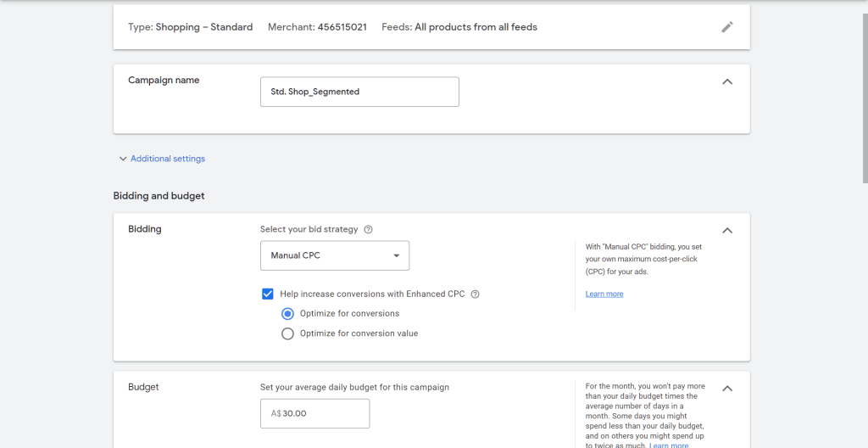Click the Campaign name text field
The width and height of the screenshot is (868, 448).
[359, 92]
